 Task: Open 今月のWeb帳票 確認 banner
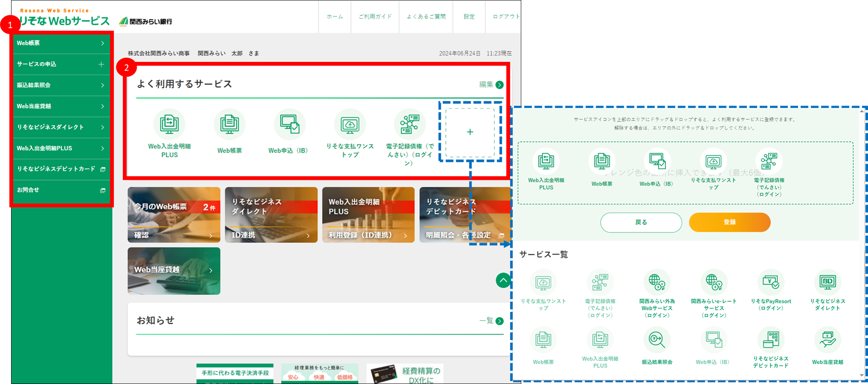point(174,215)
